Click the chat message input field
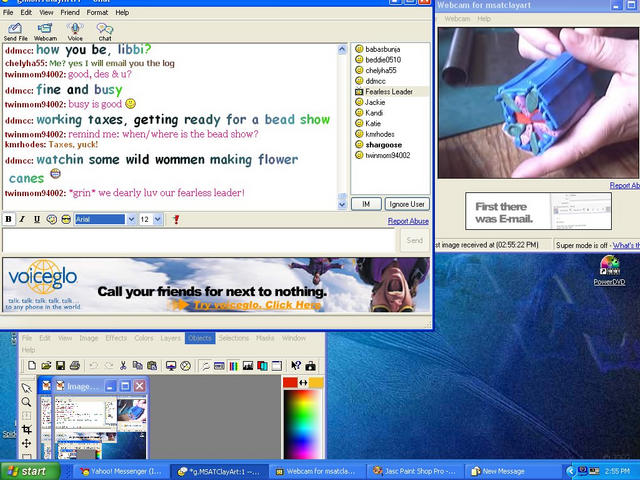The height and width of the screenshot is (480, 640). coord(199,240)
